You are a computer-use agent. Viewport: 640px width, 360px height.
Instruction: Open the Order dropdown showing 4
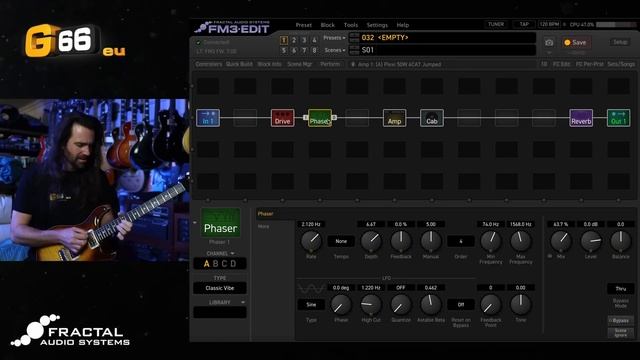(x=460, y=241)
